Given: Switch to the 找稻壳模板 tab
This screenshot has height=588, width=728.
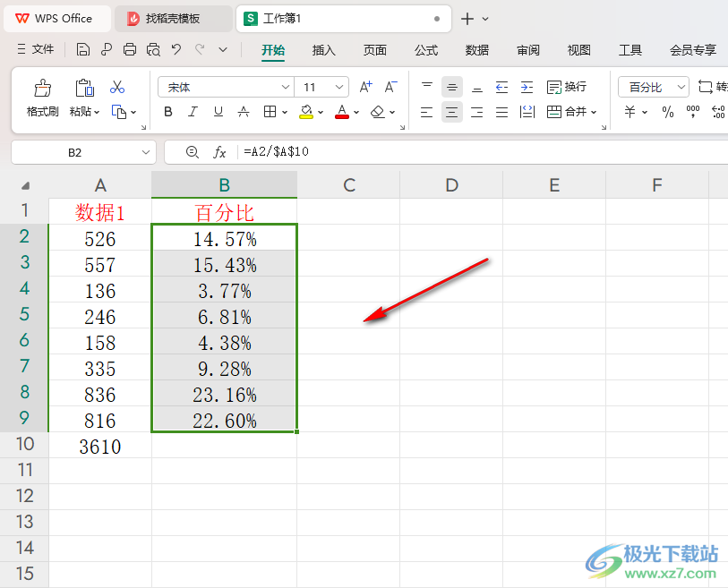Looking at the screenshot, I should [x=173, y=19].
